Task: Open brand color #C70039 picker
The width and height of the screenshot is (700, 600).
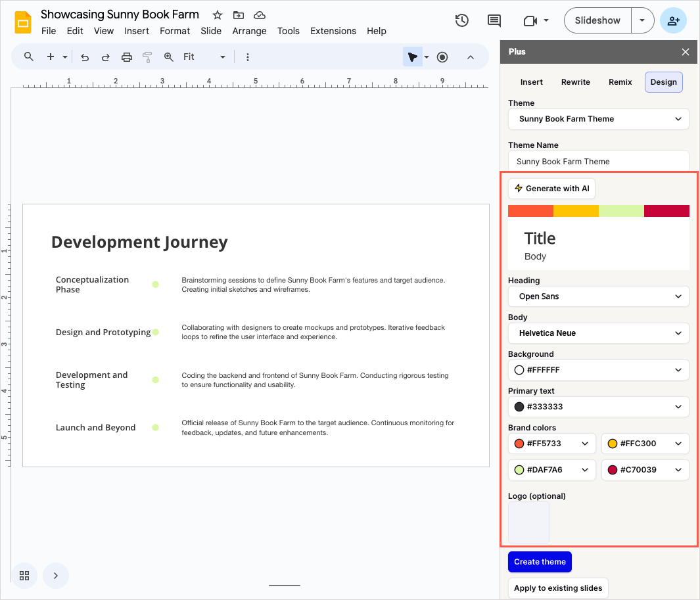Action: pos(645,470)
